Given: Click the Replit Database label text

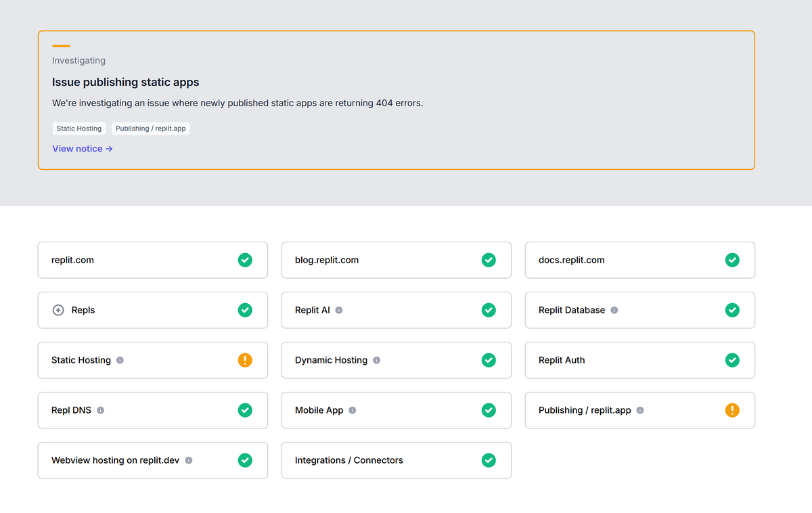Looking at the screenshot, I should click(572, 310).
